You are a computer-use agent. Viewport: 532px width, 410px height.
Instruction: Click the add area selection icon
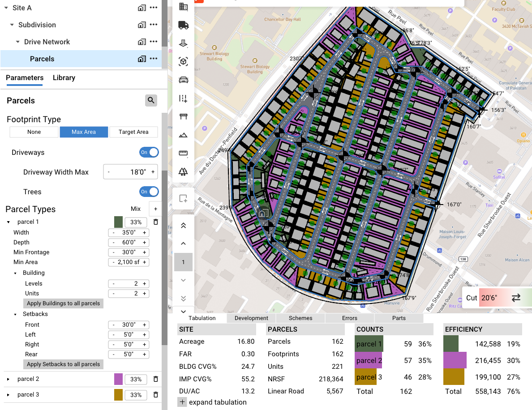tap(183, 198)
